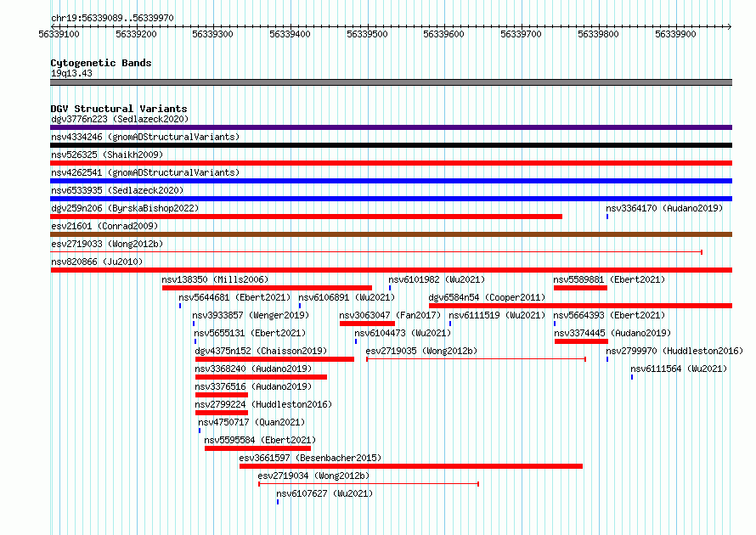Image resolution: width=756 pixels, height=535 pixels.
Task: Click the Cytogenetic Bands track title
Action: click(x=101, y=63)
